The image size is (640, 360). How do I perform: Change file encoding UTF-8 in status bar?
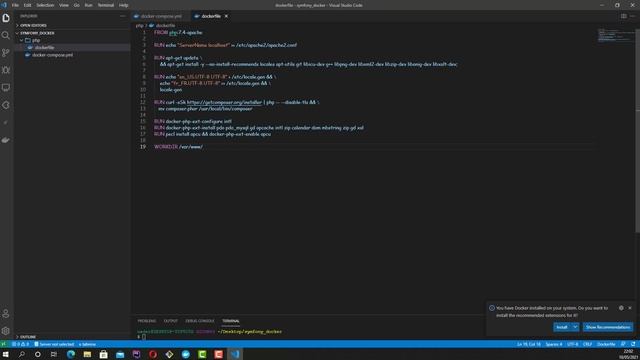[x=572, y=344]
